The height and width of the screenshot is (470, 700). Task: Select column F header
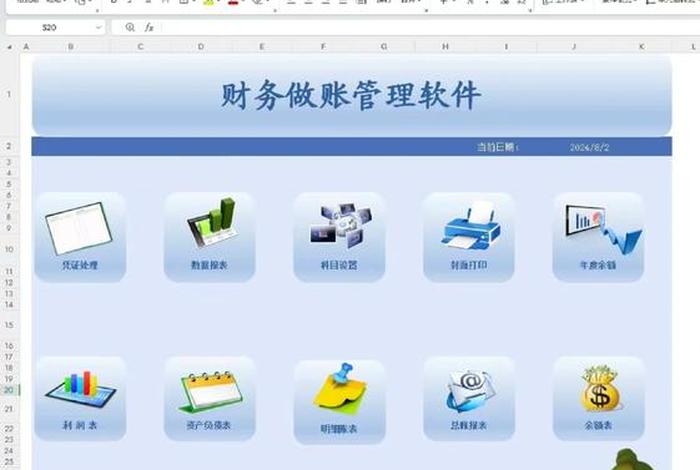323,46
